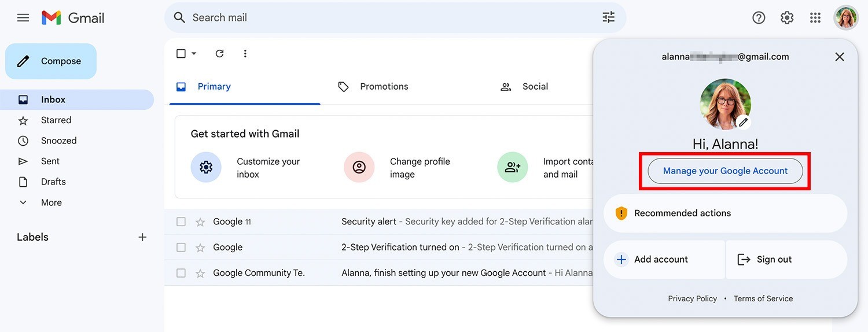Click the Customize your inbox gear icon
Screen dimensions: 868x332
click(206, 167)
